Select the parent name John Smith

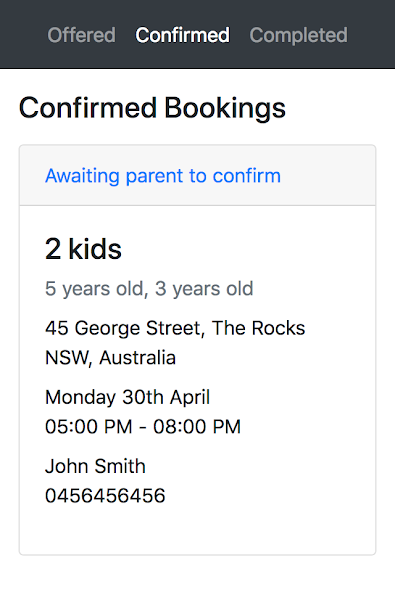[x=95, y=466]
